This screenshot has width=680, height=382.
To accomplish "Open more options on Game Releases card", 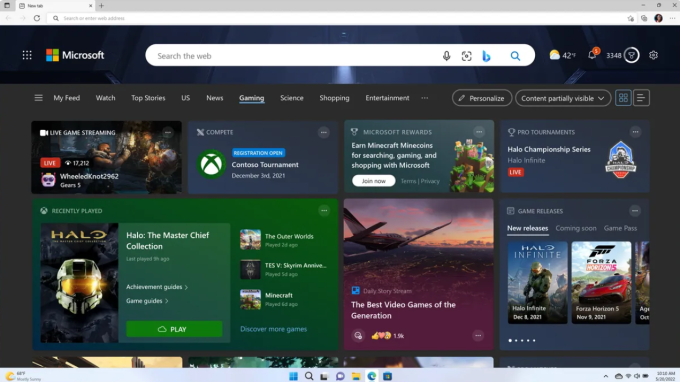I will pyautogui.click(x=635, y=211).
